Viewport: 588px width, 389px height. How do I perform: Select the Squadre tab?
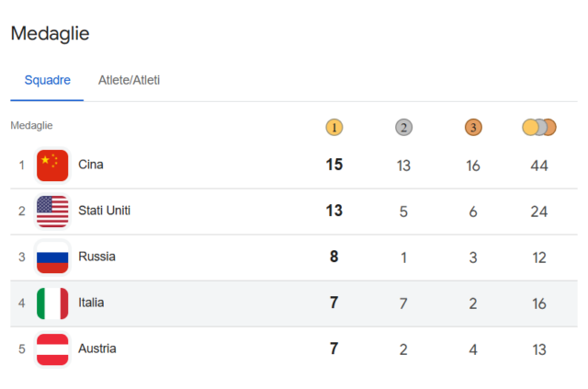point(47,80)
